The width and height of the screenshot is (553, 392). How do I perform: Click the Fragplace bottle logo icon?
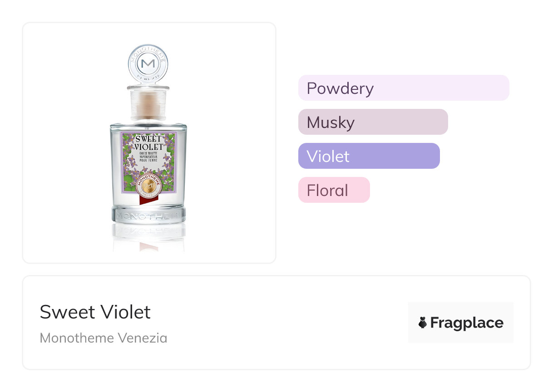coord(423,323)
